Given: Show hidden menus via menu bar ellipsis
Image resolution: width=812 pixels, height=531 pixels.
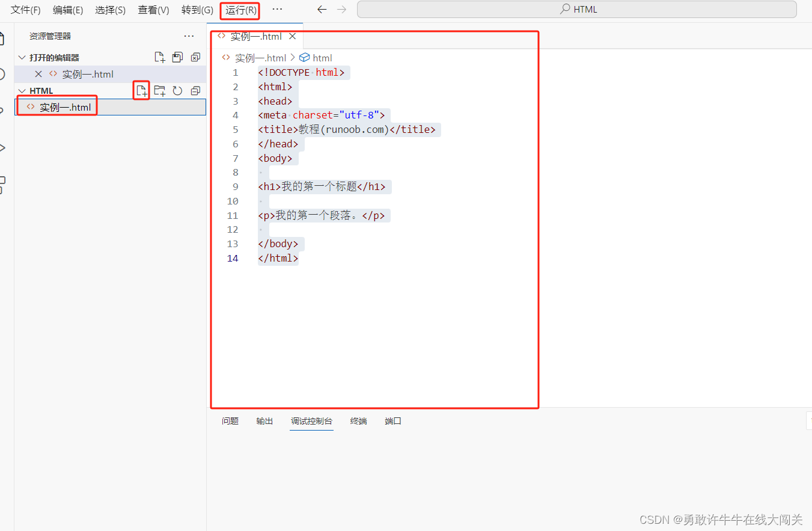Looking at the screenshot, I should (x=277, y=10).
